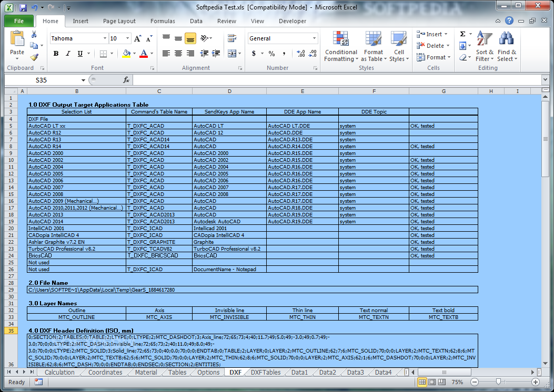
Task: Click the Decrease Font Size icon
Action: coord(149,38)
